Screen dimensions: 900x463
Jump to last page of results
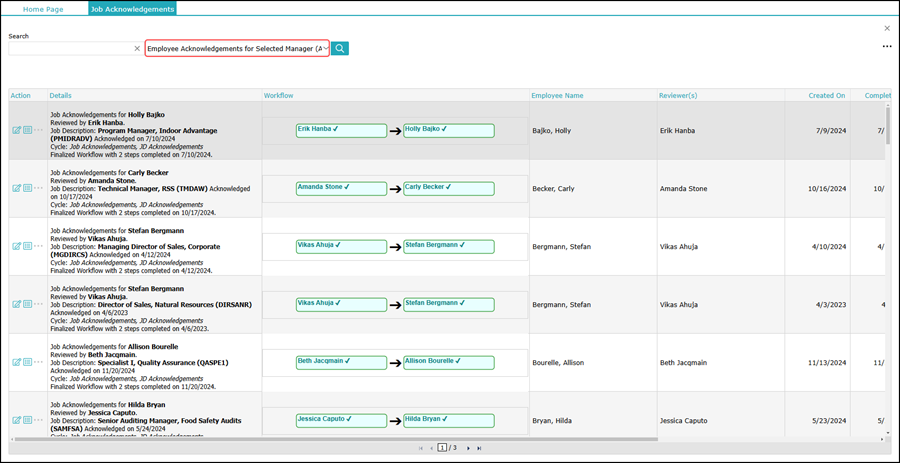click(480, 448)
